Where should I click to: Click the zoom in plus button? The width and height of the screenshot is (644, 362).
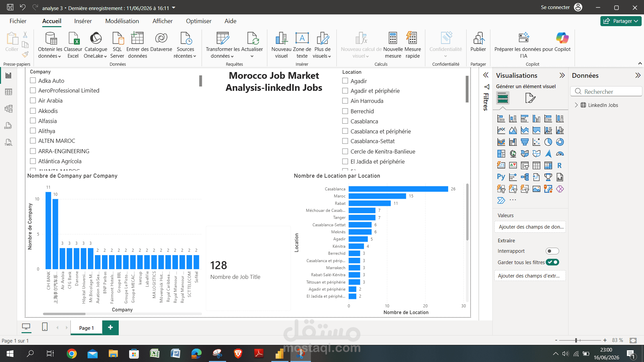605,340
